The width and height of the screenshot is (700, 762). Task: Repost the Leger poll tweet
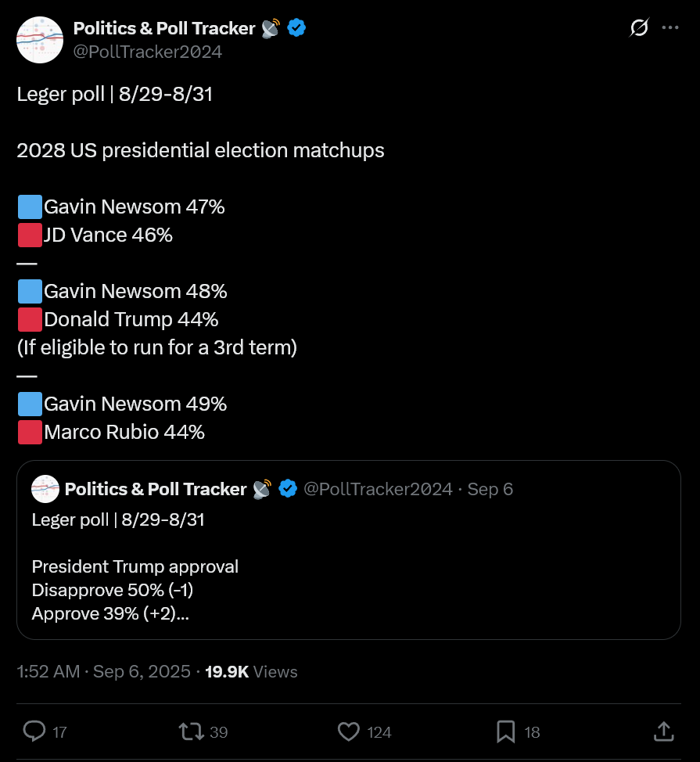(x=192, y=731)
